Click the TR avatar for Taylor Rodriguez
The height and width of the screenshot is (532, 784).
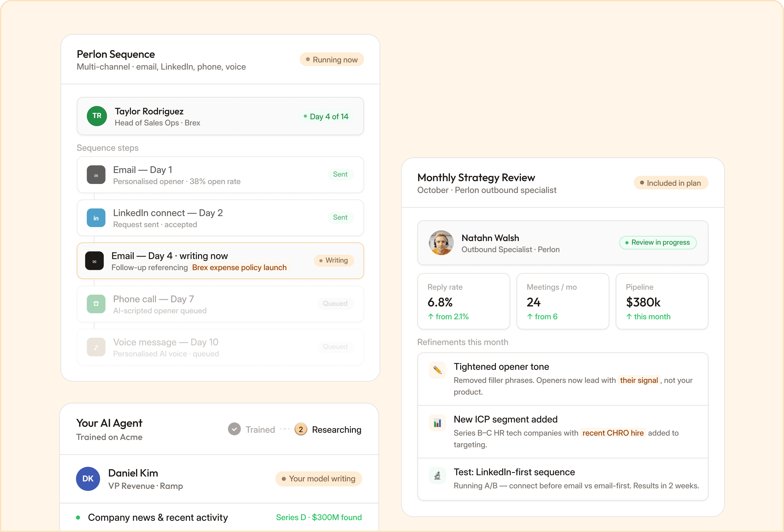tap(97, 116)
